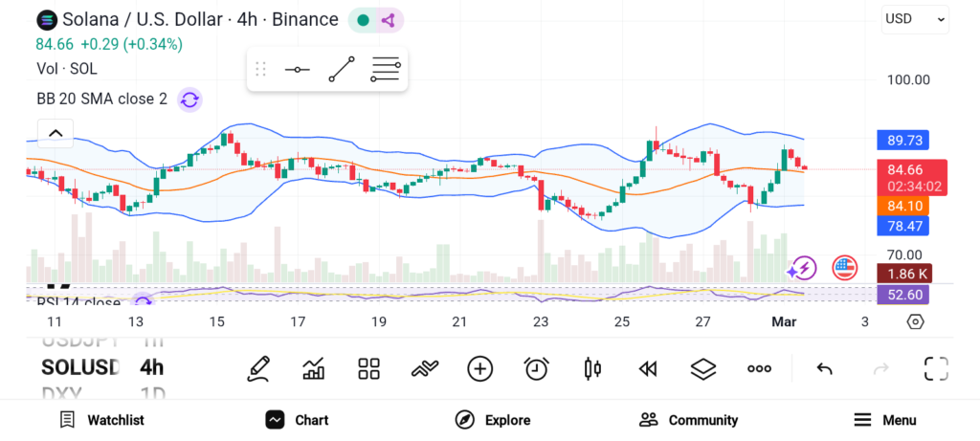Open candlestick chart type icon
980x441 pixels.
pyautogui.click(x=592, y=368)
